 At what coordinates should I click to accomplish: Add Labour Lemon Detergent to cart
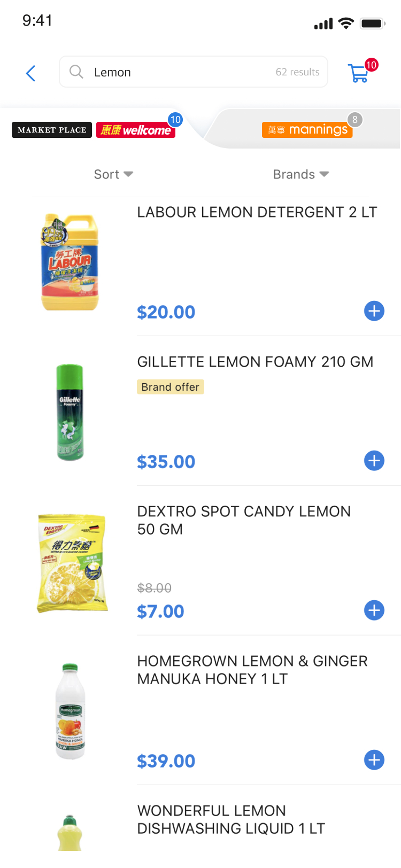pos(374,311)
